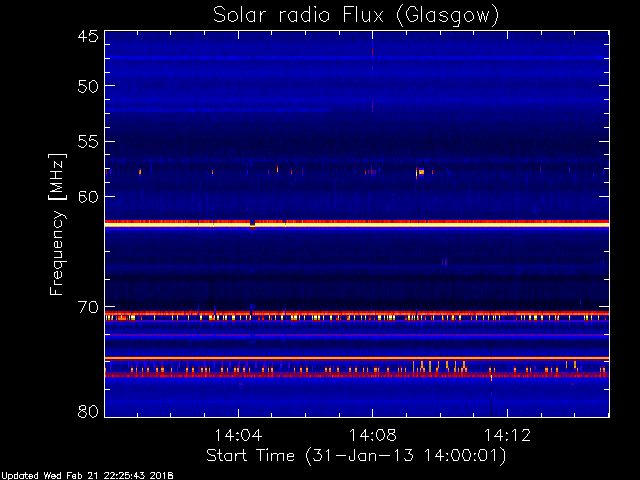The image size is (640, 480).
Task: Select the 50 frequency tick label
Action: 88,86
